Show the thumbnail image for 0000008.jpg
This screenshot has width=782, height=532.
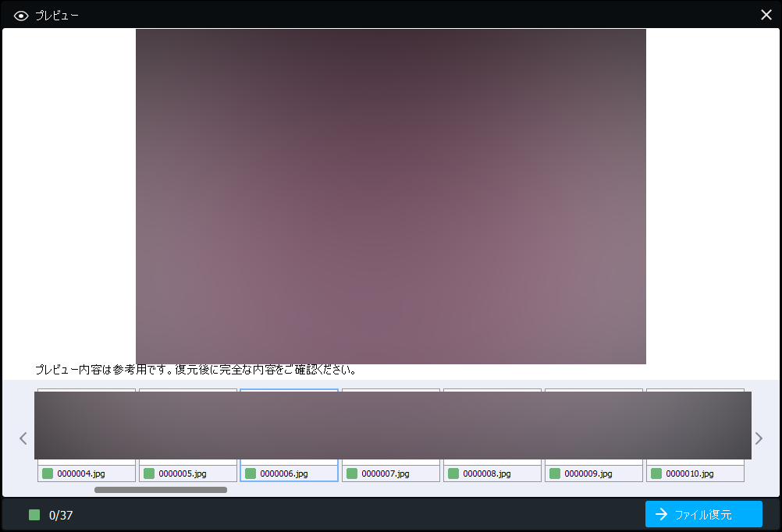(x=492, y=427)
